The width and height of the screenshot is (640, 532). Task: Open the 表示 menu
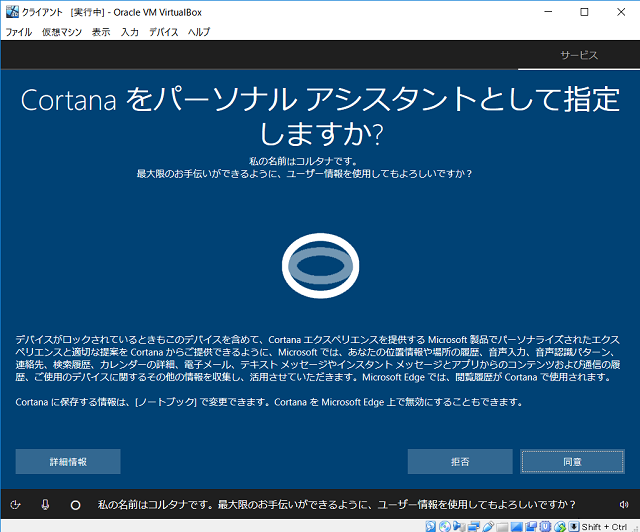pos(101,32)
